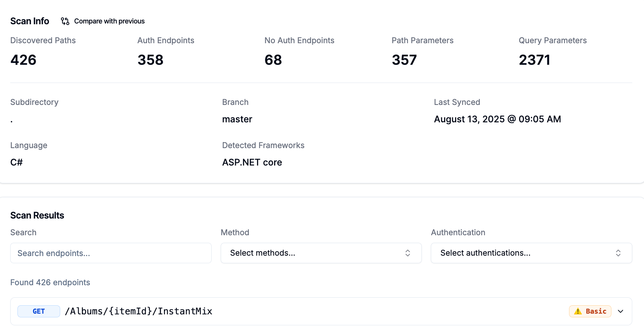The width and height of the screenshot is (644, 328).
Task: Select the /Albums/{itemId}/InstantMix endpoint path
Action: pyautogui.click(x=139, y=311)
